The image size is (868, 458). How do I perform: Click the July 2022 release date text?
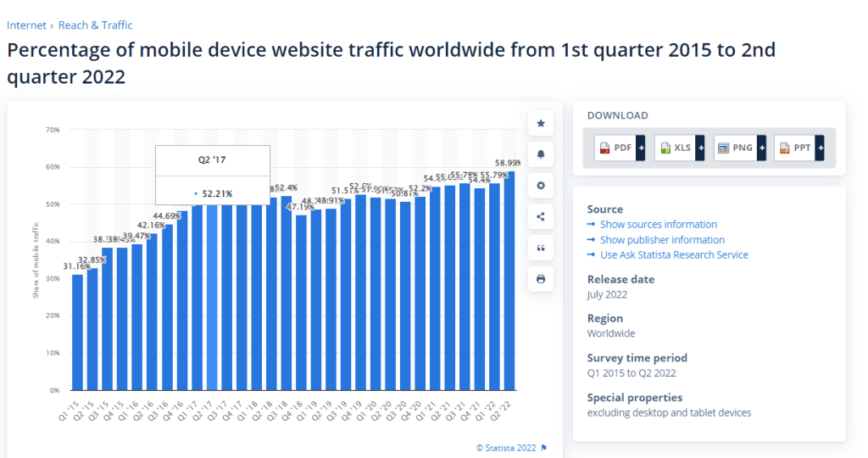[x=607, y=294]
